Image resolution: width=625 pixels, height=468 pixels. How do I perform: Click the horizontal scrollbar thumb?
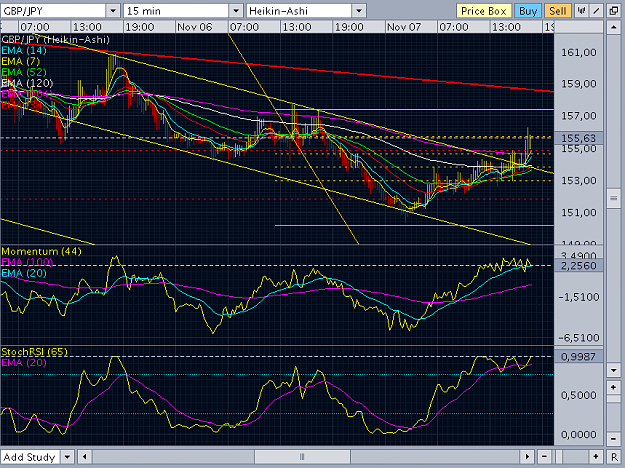point(302,457)
